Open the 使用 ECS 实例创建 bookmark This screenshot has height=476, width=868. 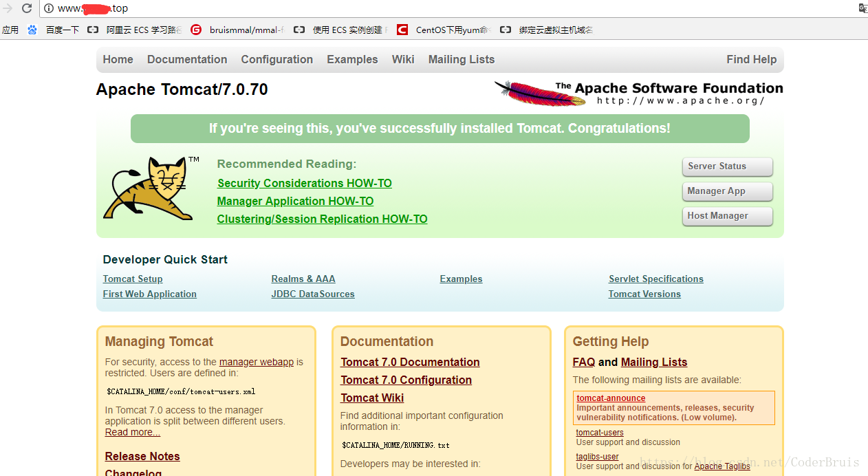(340, 30)
